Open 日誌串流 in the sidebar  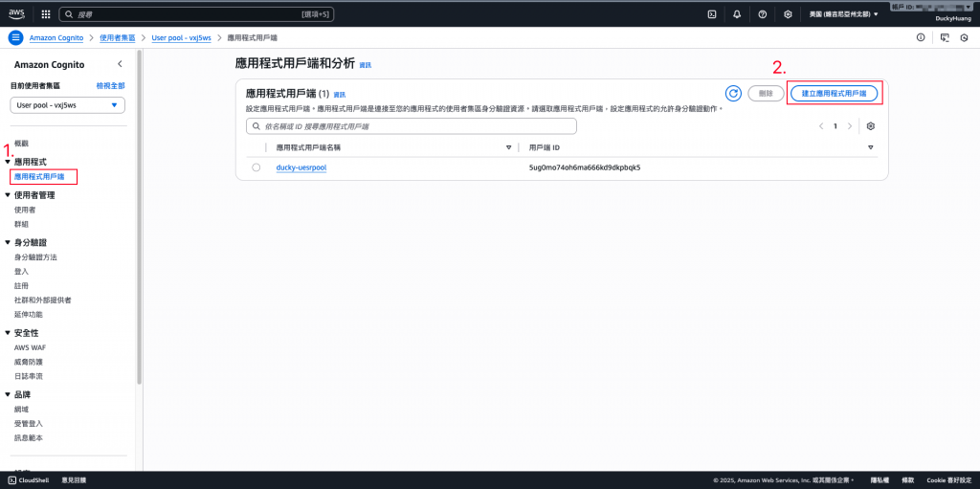pyautogui.click(x=28, y=376)
